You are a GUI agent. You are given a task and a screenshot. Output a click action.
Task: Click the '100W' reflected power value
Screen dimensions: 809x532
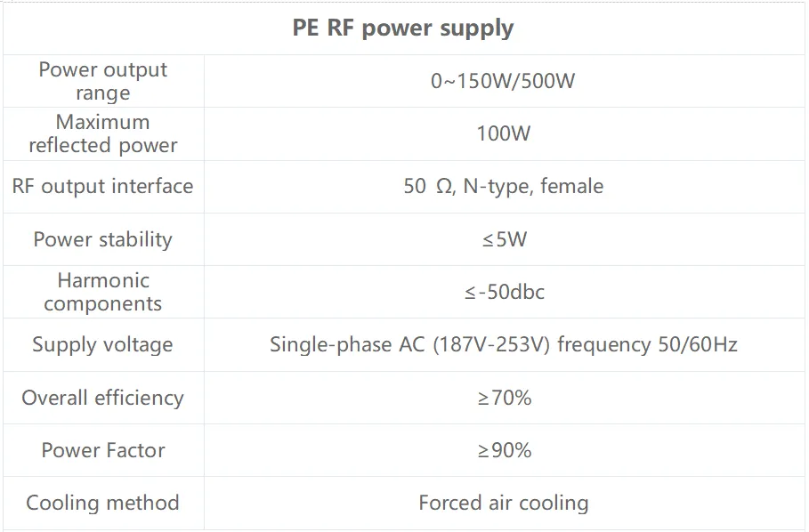(x=503, y=133)
